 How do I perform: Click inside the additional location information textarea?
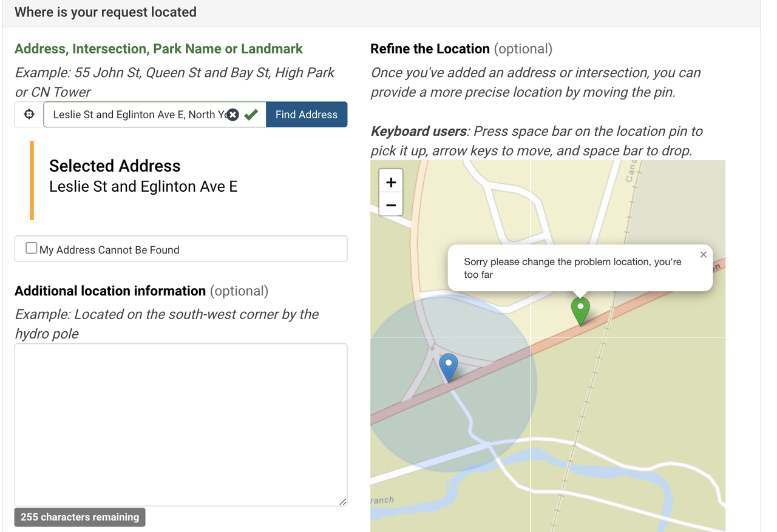(x=180, y=425)
